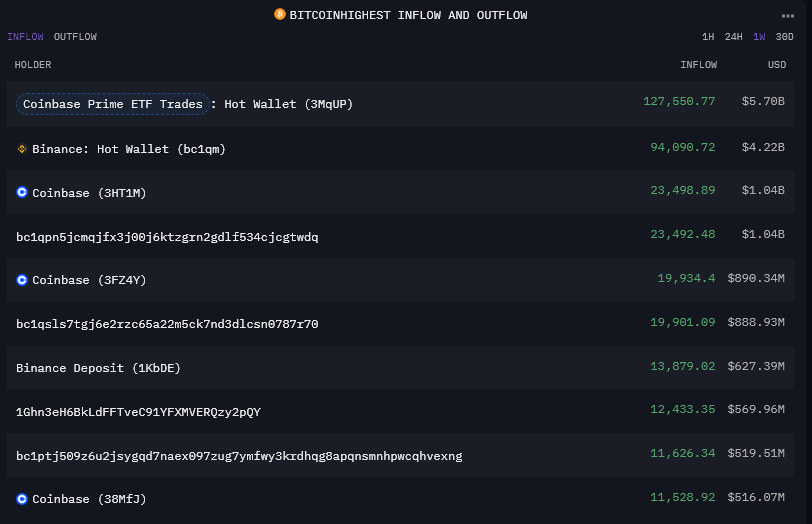The width and height of the screenshot is (812, 524).
Task: Click inflow value 11,626.34
Action: (x=683, y=454)
